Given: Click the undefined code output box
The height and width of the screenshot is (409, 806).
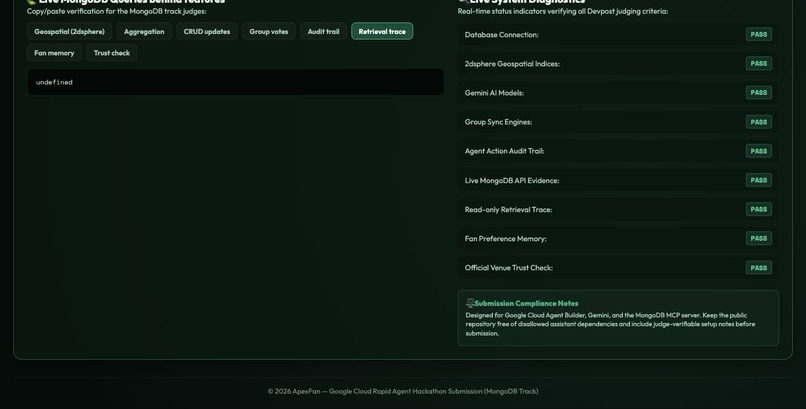Looking at the screenshot, I should pyautogui.click(x=235, y=82).
